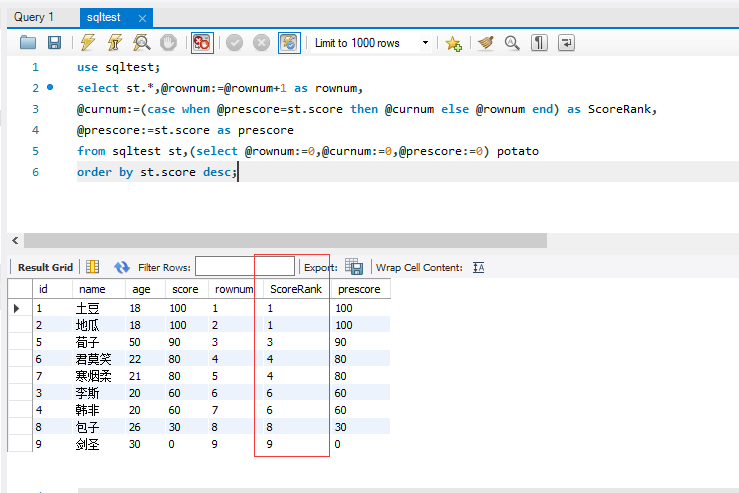Toggle result grid form view icon
Image resolution: width=739 pixels, height=493 pixels.
[92, 267]
